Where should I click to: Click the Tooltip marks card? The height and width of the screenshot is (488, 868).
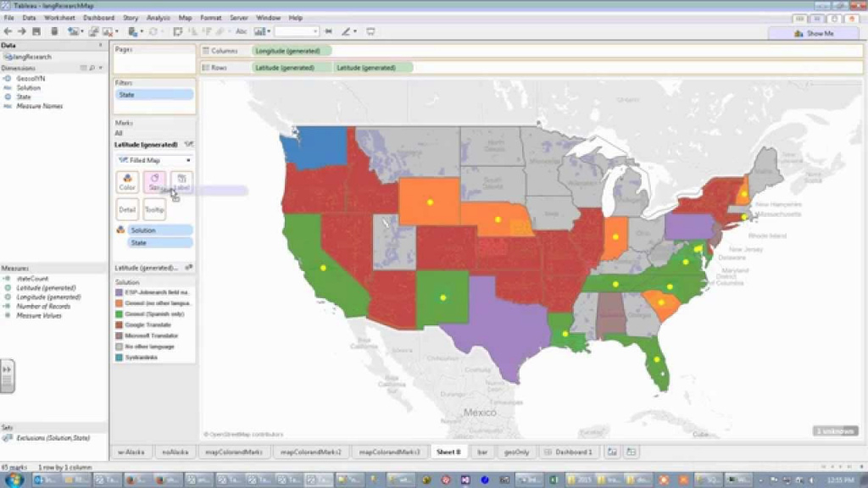(154, 209)
